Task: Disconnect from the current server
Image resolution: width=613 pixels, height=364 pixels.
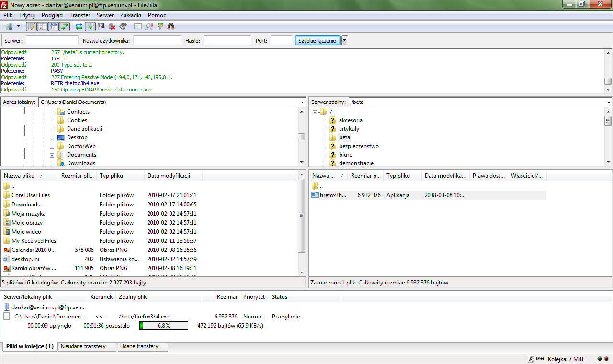Action: tap(113, 26)
